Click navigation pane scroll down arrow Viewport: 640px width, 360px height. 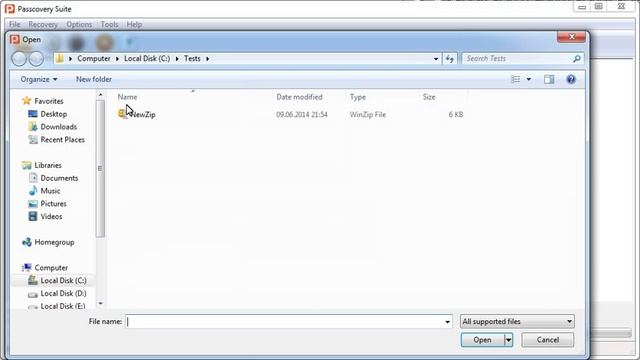[100, 304]
